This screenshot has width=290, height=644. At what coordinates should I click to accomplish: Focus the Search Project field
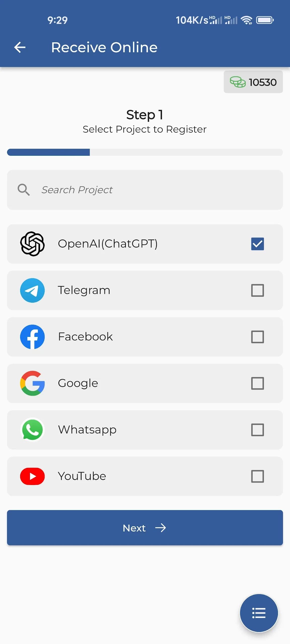click(151, 190)
